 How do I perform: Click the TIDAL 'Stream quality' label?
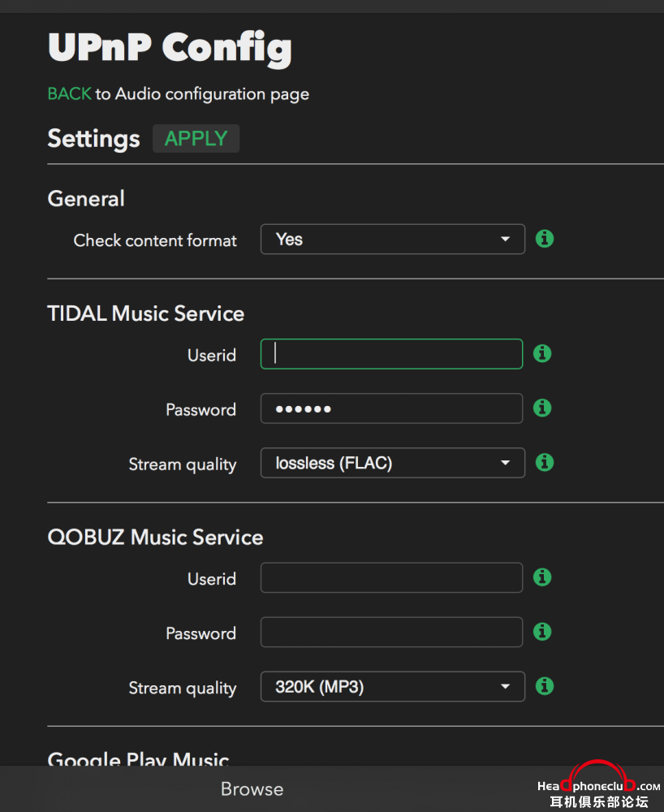pos(183,464)
